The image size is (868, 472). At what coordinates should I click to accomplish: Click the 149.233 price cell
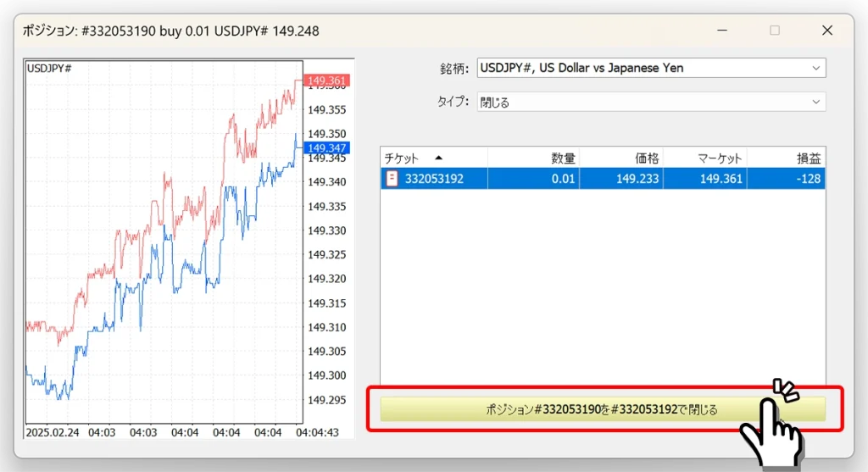click(621, 179)
